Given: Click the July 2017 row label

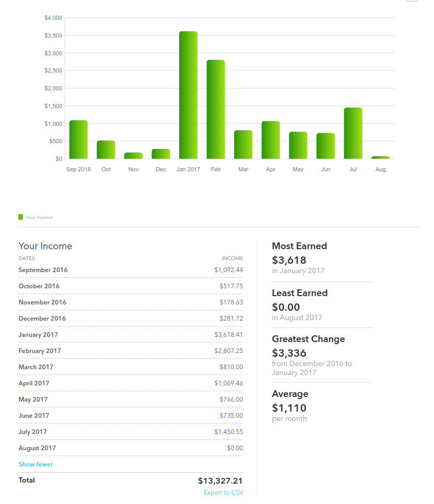Looking at the screenshot, I should (32, 432).
